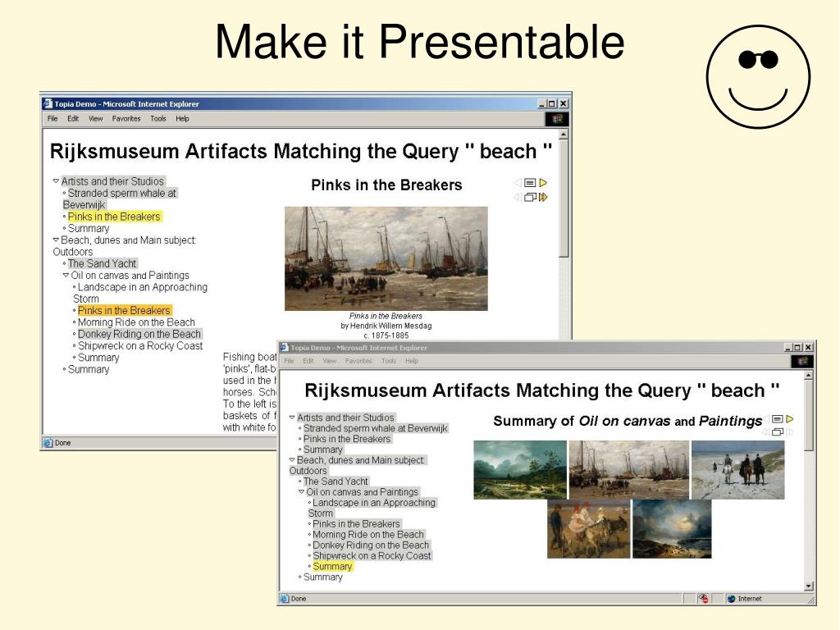Image resolution: width=840 pixels, height=630 pixels.
Task: Click the text-view icon in the back window
Action: 530,183
